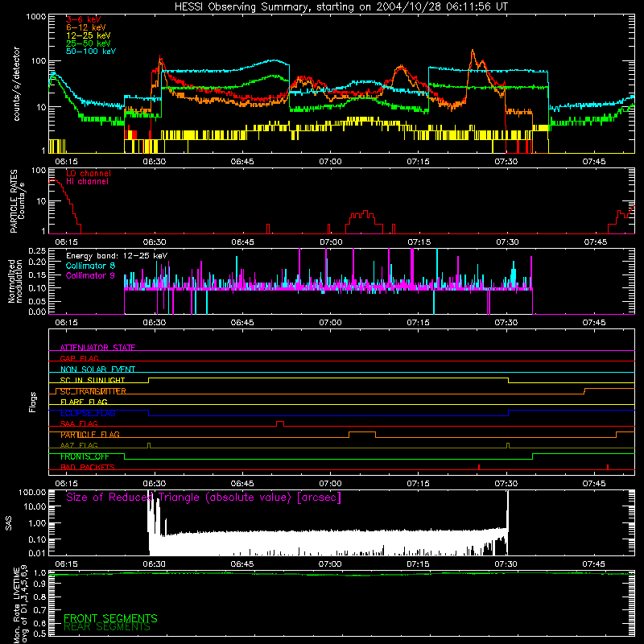Image resolution: width=644 pixels, height=644 pixels.
Task: Click the AAZ flag tick near 06:29
Action: [149, 446]
